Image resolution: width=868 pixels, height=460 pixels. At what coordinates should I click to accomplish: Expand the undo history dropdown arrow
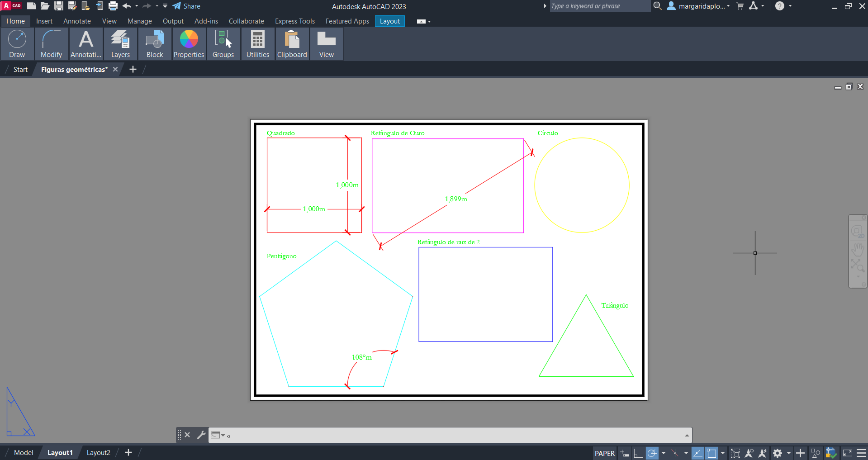[x=137, y=6]
